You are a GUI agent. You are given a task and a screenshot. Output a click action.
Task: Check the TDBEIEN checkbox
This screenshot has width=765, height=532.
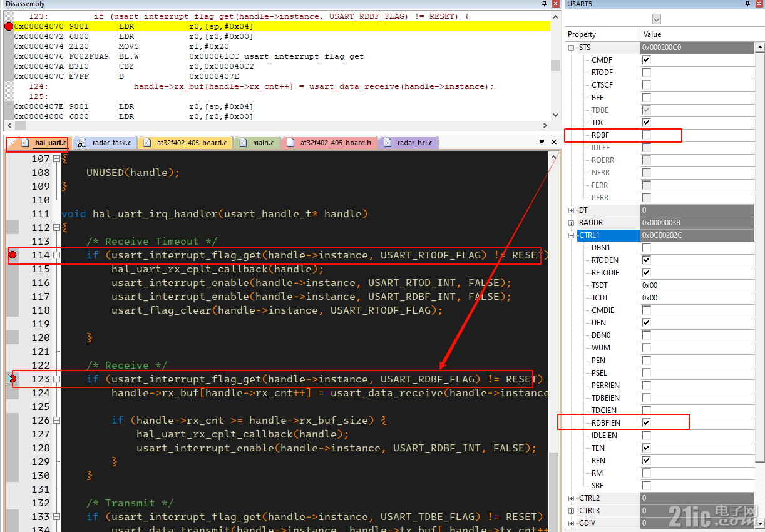click(647, 397)
